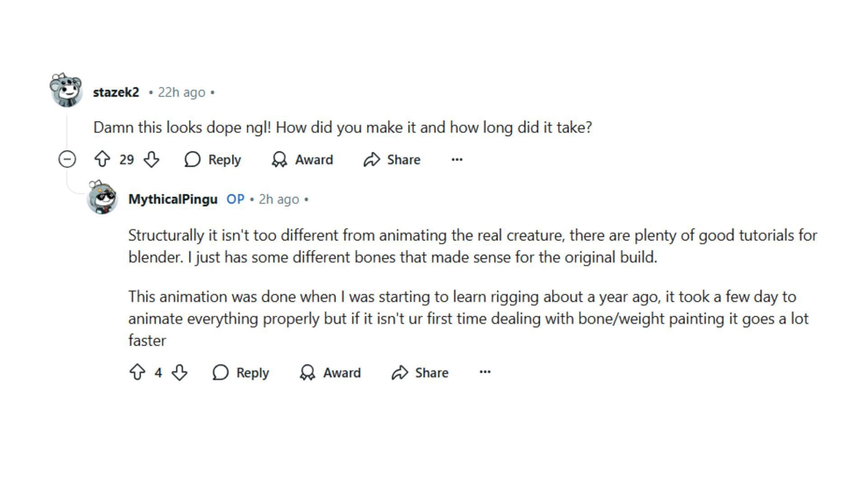
Task: Click MythicalPingu's avatar image
Action: pyautogui.click(x=102, y=197)
